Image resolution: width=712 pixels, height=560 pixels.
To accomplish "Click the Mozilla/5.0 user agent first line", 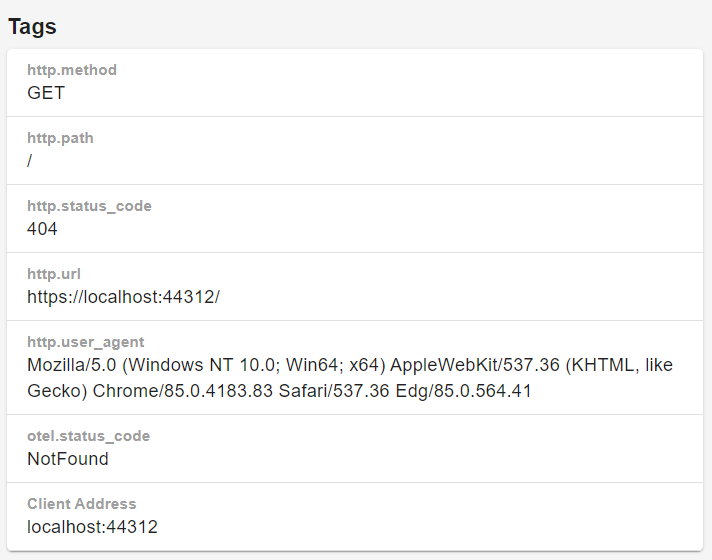I will (350, 365).
